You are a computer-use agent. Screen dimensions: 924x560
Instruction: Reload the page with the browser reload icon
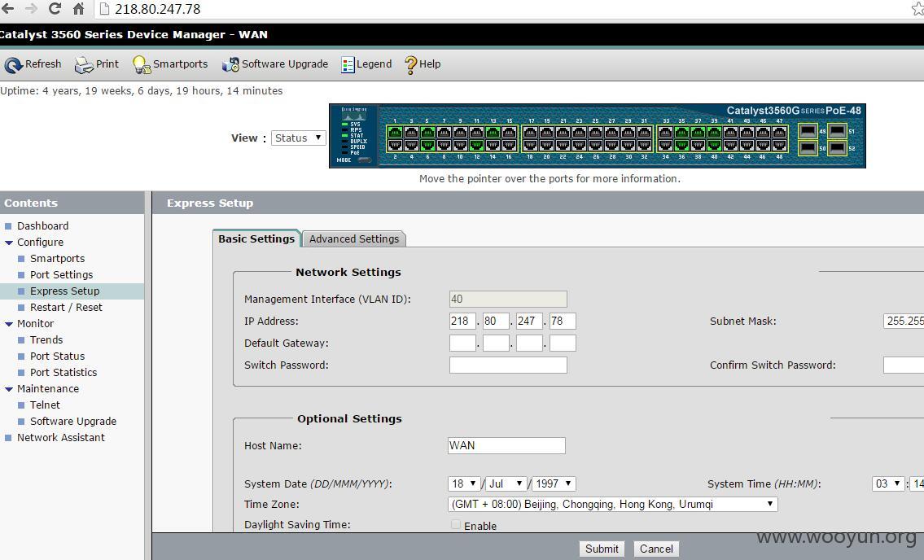click(x=55, y=9)
